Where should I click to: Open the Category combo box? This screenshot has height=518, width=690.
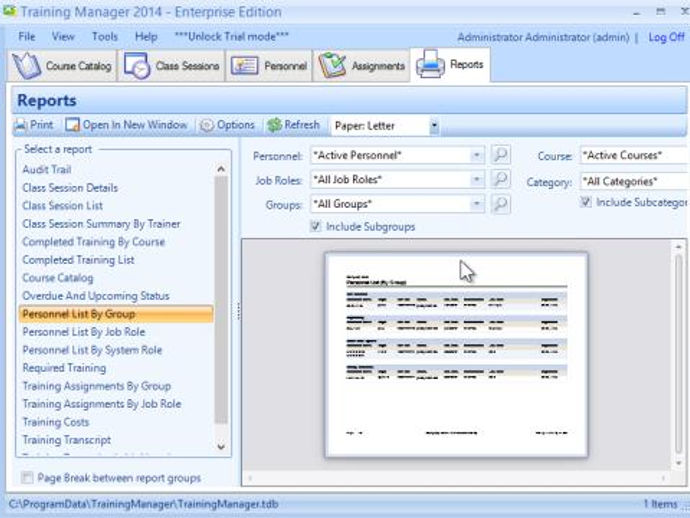coord(635,181)
